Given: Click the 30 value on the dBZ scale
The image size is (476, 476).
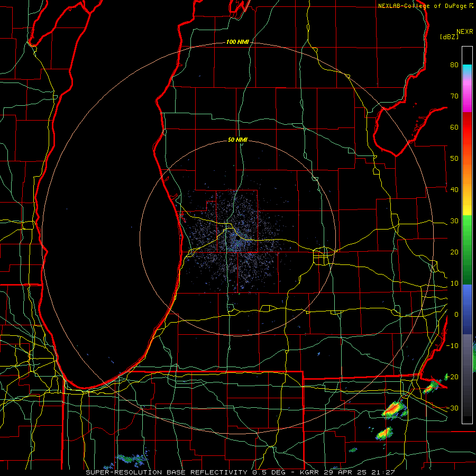Looking at the screenshot, I should (x=454, y=221).
